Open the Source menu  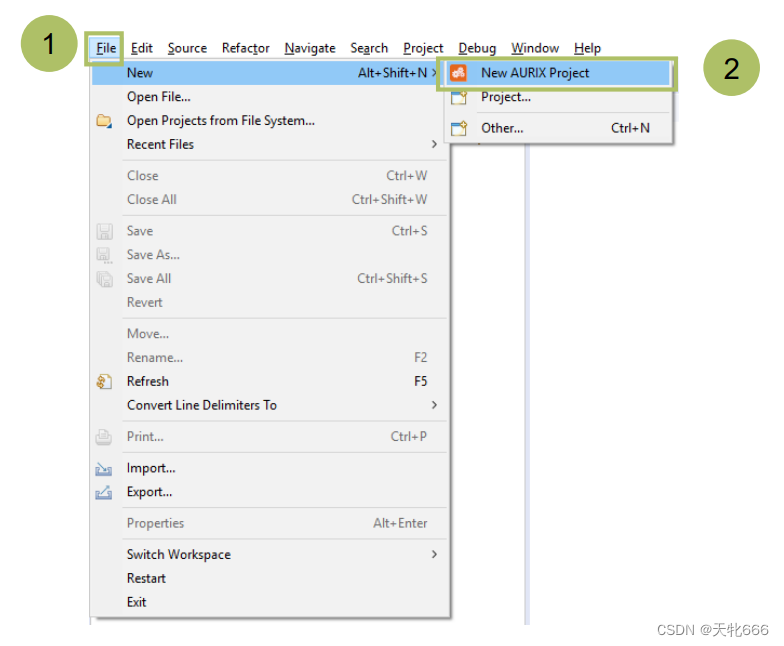(187, 48)
